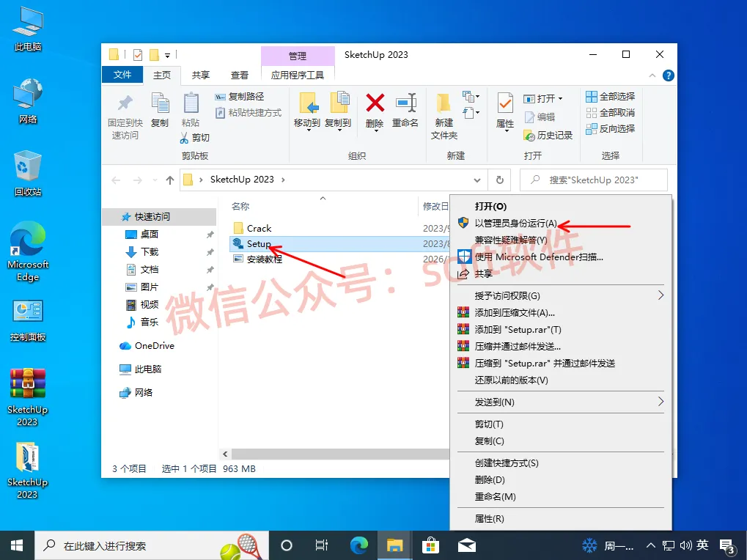Click the search SketchUp 2023 box

pyautogui.click(x=594, y=180)
